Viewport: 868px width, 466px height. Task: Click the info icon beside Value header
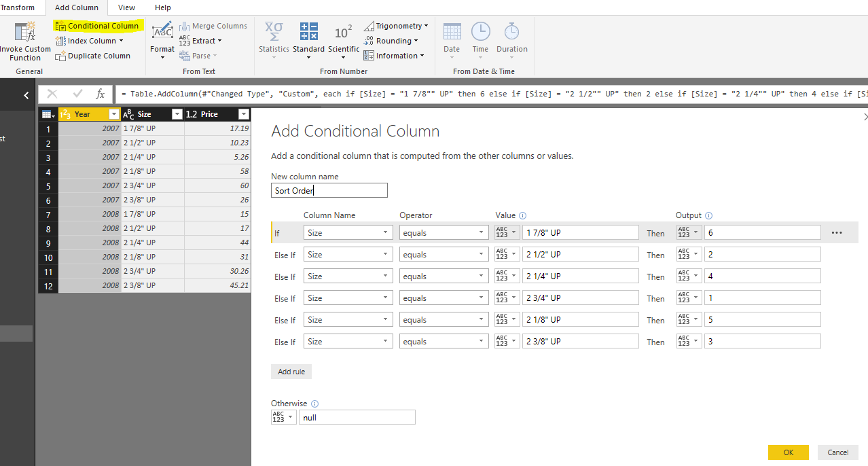tap(522, 215)
